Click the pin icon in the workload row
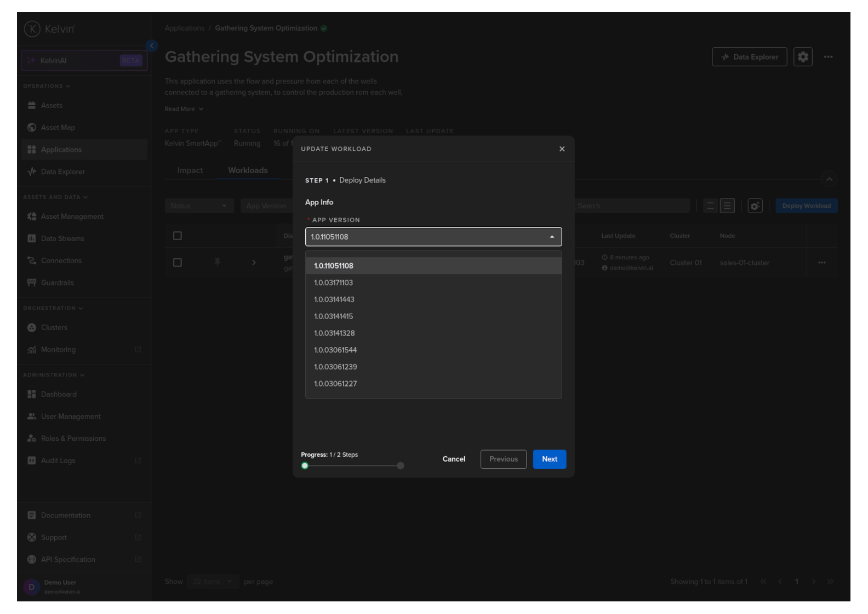The height and width of the screenshot is (614, 868). [x=218, y=263]
